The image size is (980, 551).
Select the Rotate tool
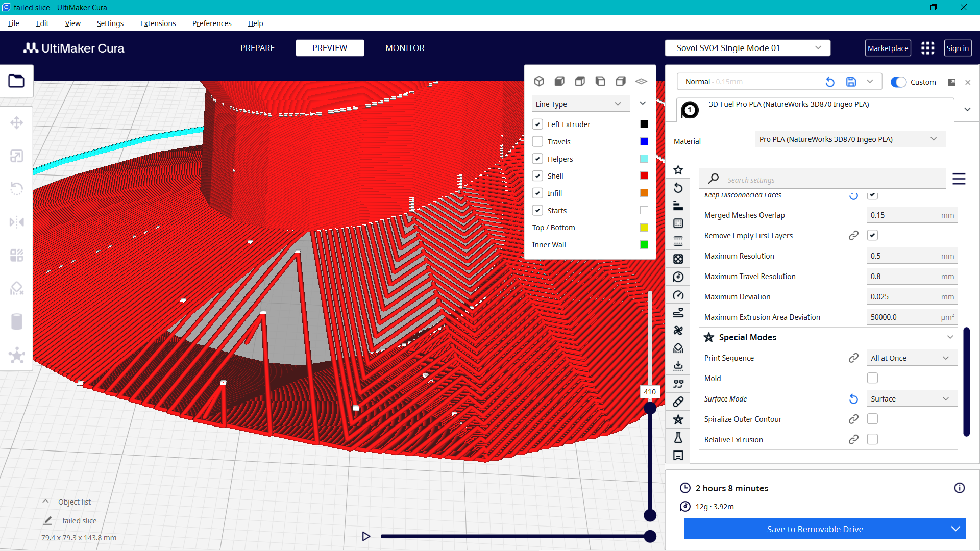pos(17,188)
